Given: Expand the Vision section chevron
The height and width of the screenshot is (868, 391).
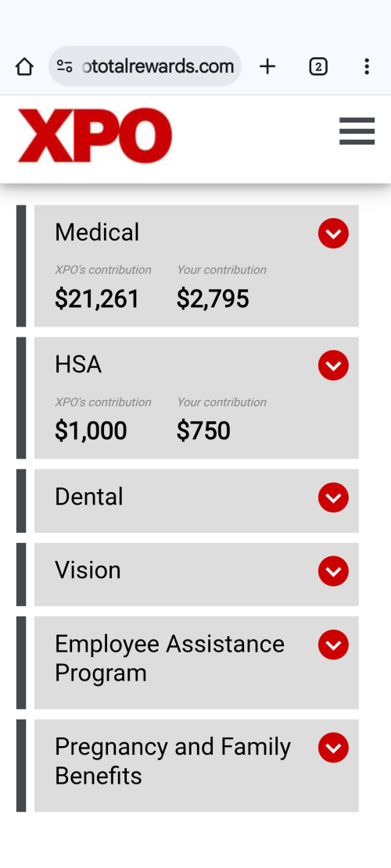Looking at the screenshot, I should pyautogui.click(x=333, y=571).
